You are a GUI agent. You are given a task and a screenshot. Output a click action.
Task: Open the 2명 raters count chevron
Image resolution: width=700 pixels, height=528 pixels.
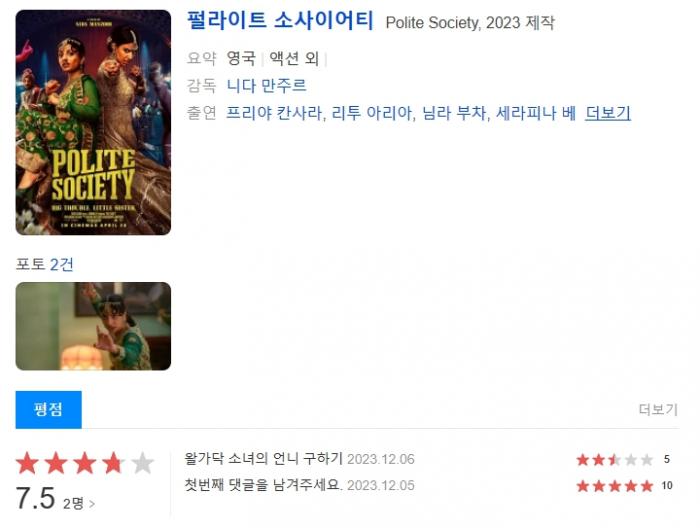click(x=79, y=503)
